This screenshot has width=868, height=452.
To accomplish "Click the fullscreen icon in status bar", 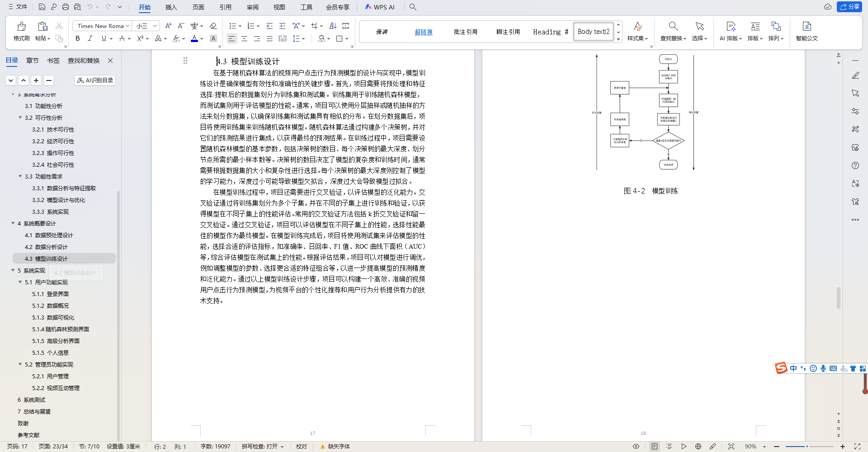I will [x=857, y=447].
